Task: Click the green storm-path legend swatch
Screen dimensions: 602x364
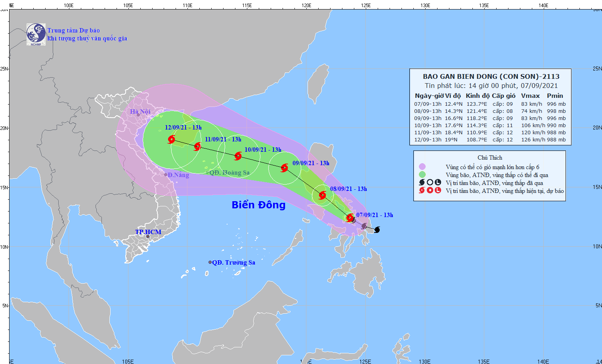Action: [x=422, y=175]
